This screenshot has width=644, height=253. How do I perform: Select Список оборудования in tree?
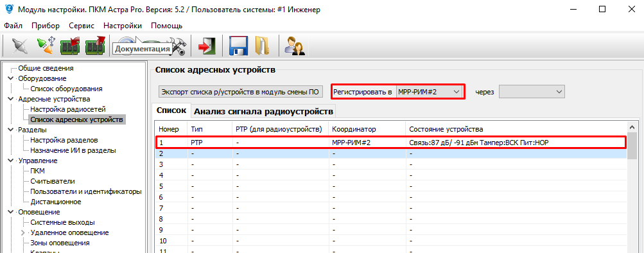pyautogui.click(x=66, y=89)
